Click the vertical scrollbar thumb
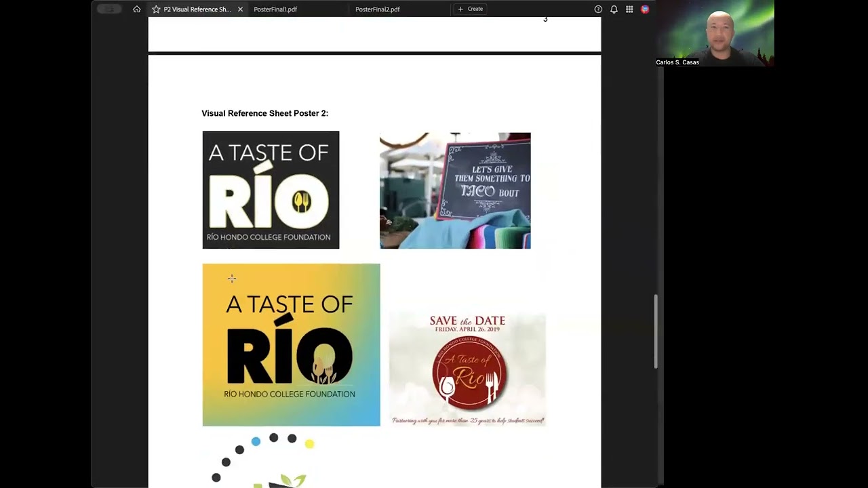Viewport: 868px width, 488px height. coord(656,331)
